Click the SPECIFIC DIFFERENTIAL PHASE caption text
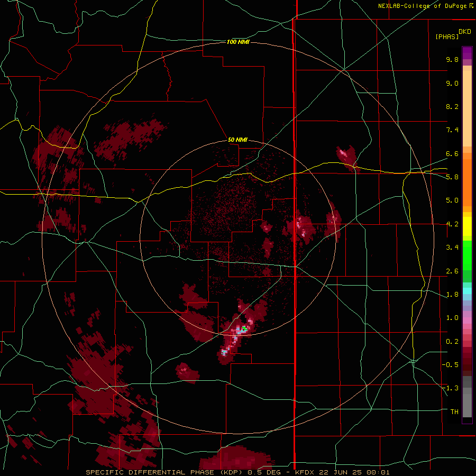 click(150, 472)
